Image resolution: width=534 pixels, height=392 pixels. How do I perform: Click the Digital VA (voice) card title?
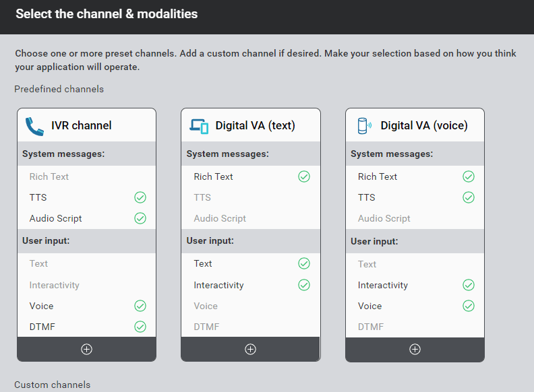(424, 125)
